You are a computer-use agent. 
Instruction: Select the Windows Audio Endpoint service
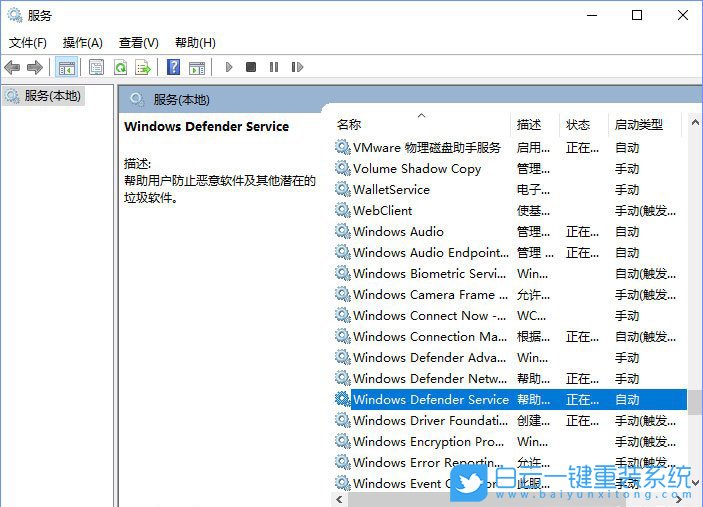click(x=510, y=253)
